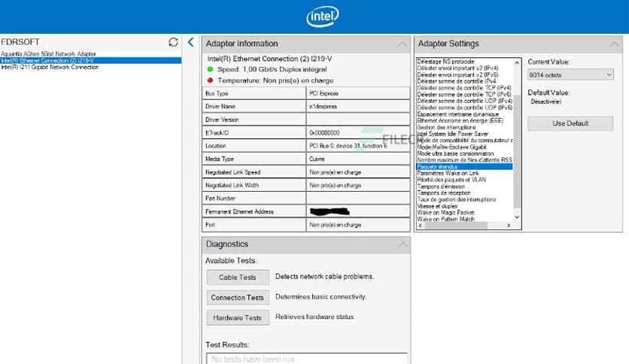Select Taux de gestion des interruptions setting

coord(457,199)
